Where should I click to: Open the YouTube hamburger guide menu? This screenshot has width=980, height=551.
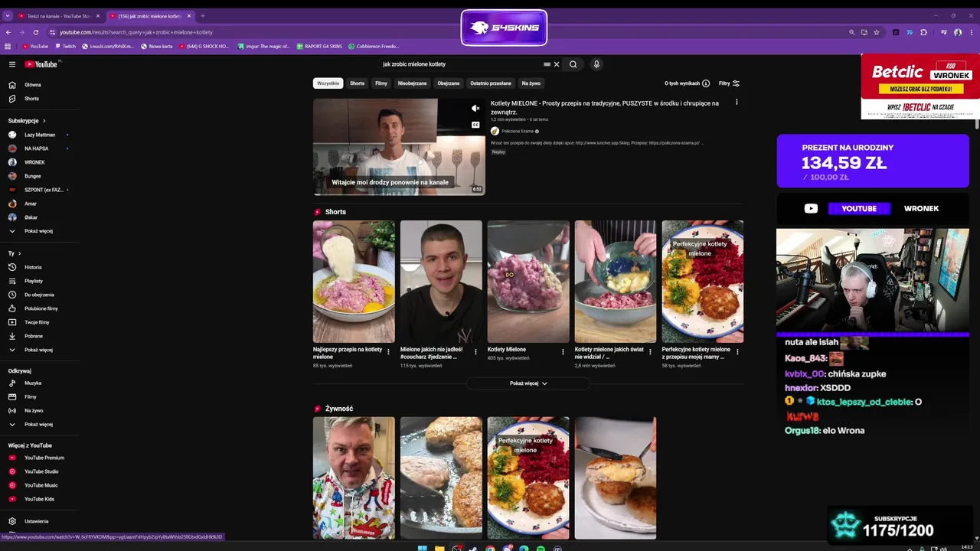[x=12, y=64]
